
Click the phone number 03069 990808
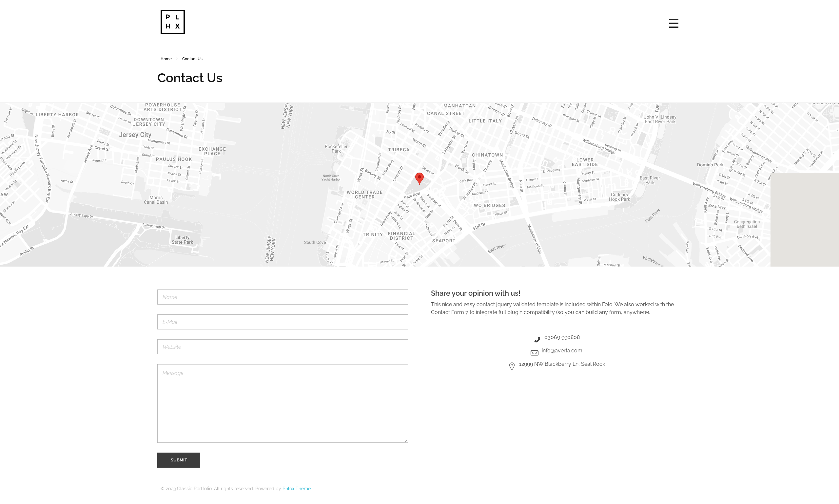point(562,337)
